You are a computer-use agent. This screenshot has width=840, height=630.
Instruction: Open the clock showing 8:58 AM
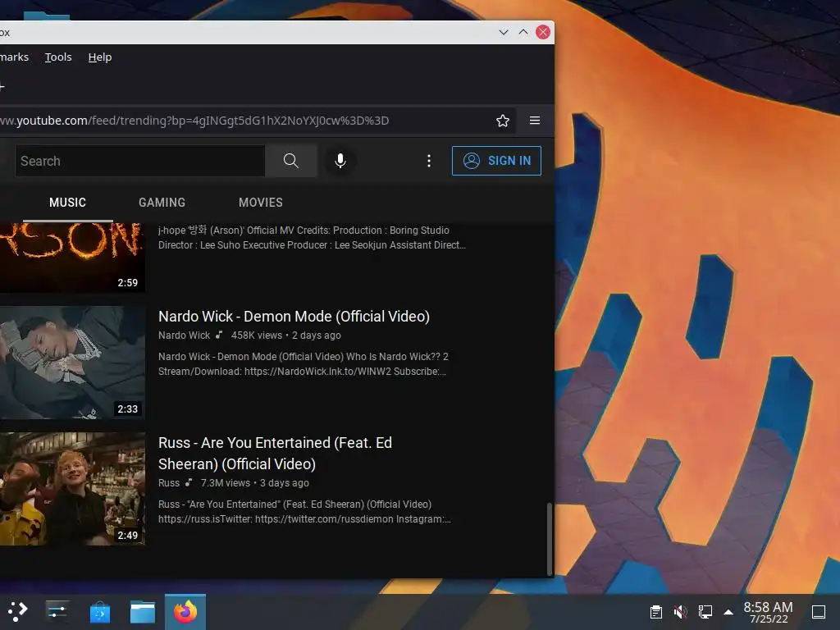click(x=768, y=612)
